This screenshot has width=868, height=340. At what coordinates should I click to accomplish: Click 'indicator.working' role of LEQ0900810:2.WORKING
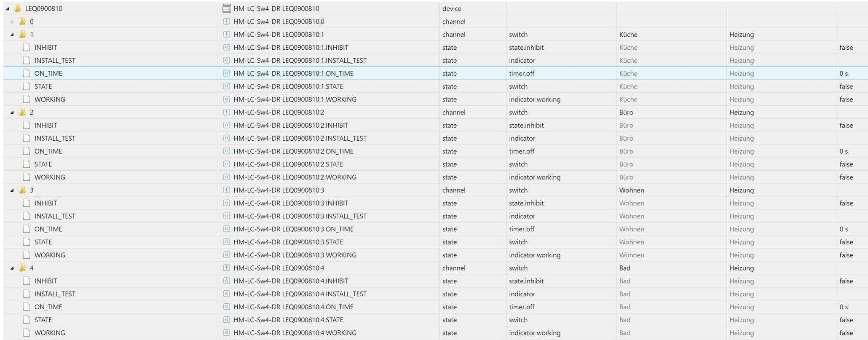pyautogui.click(x=535, y=177)
